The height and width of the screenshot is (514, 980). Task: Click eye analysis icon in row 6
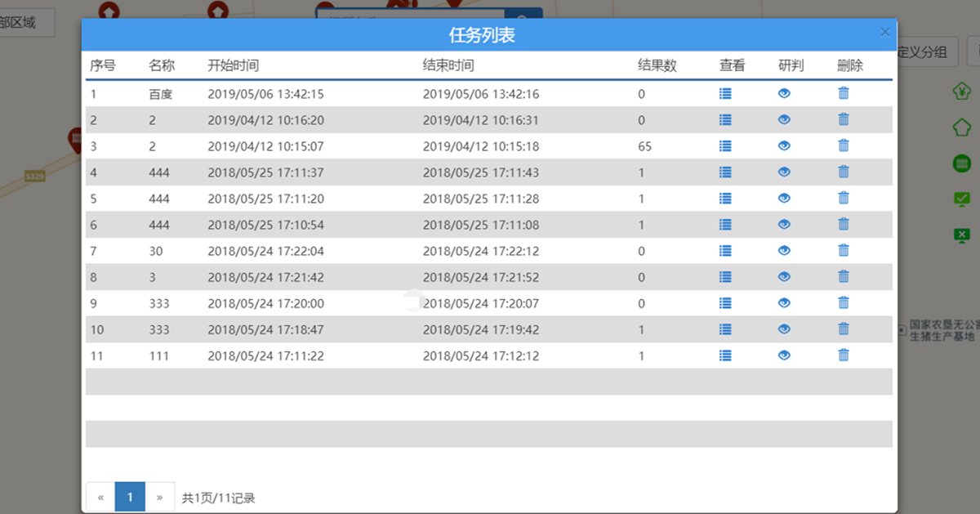[x=784, y=224]
